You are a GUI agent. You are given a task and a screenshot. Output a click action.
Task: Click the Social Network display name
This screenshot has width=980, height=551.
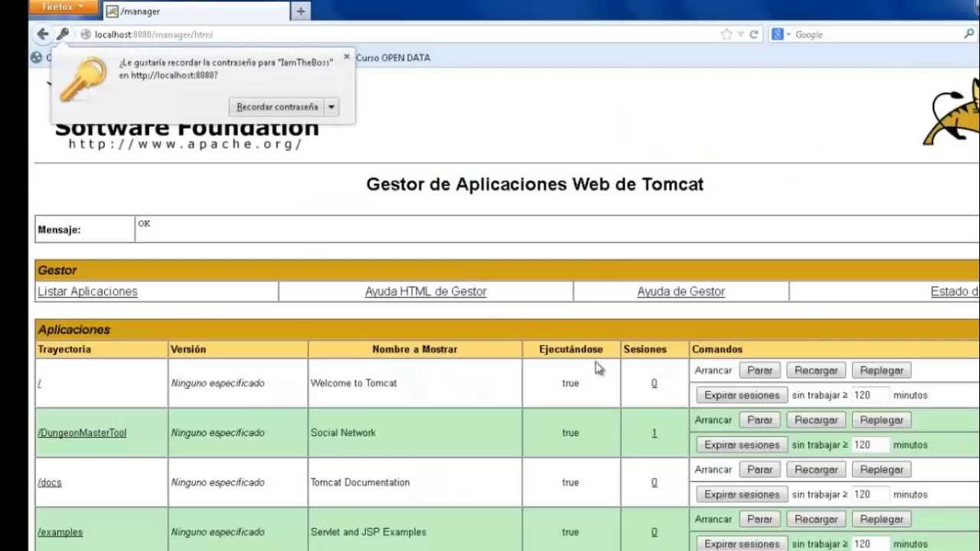pyautogui.click(x=343, y=433)
